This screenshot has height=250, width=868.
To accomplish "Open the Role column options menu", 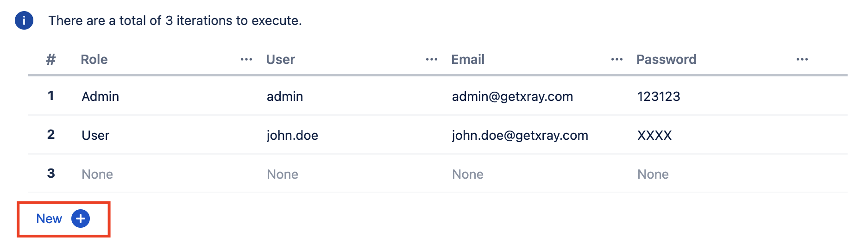I will click(246, 59).
